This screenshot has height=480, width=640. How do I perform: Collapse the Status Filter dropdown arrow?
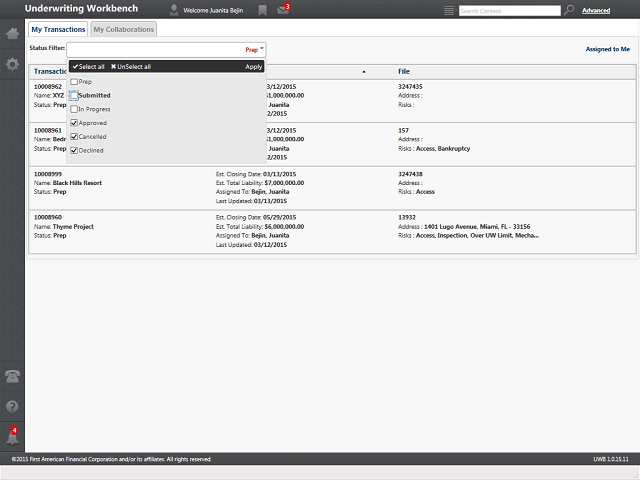262,49
